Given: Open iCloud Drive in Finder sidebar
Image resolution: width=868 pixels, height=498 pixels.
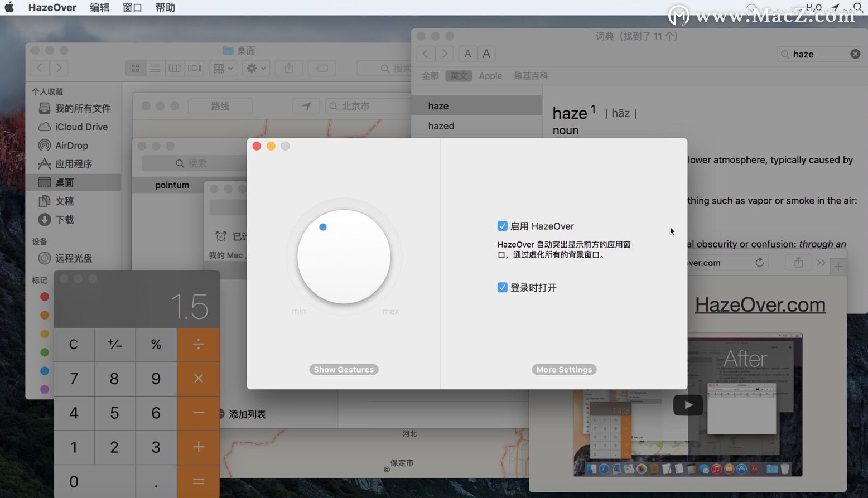Looking at the screenshot, I should click(x=74, y=127).
